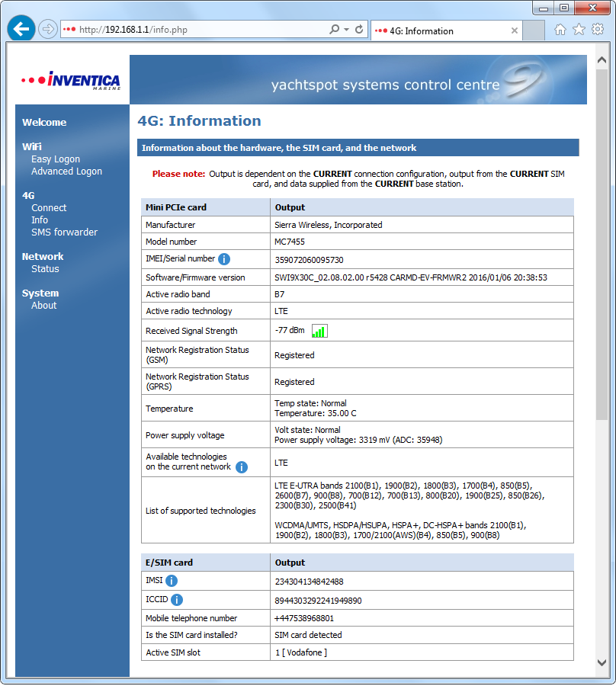Close the 4G: Information tab
The height and width of the screenshot is (686, 616).
515,30
